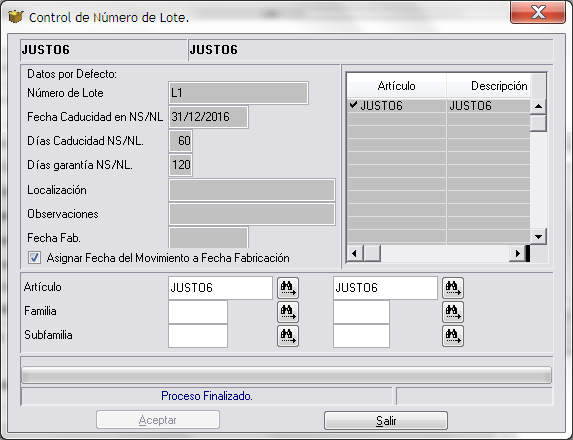
Task: Click the box icon in title bar
Action: [x=15, y=16]
